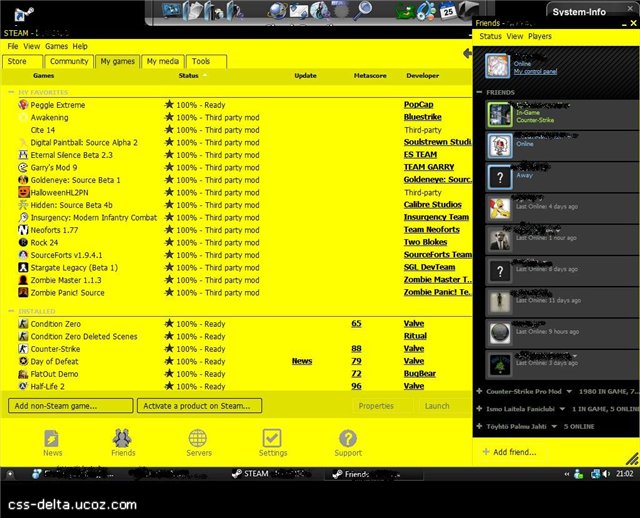Open Counter-Strike Pro Mod dropdown arrow
The image size is (640, 518).
569,391
